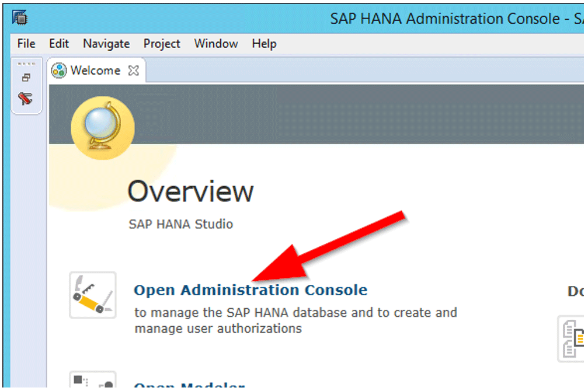This screenshot has height=391, width=588.
Task: Click the Welcome tab globe icon
Action: click(59, 71)
